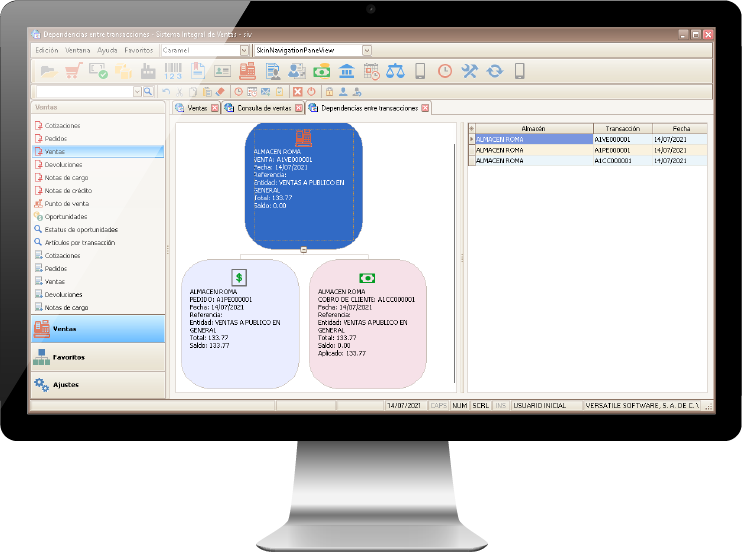Select grid row with transaction A1CC000001
742x552 pixels.
pyautogui.click(x=587, y=161)
